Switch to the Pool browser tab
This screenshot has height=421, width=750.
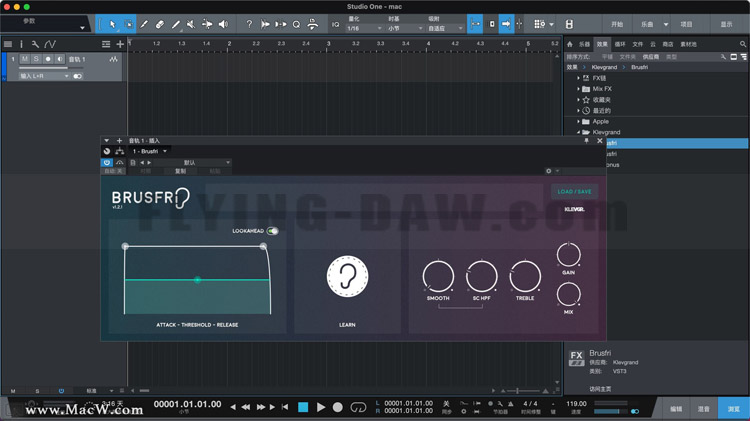[688, 44]
